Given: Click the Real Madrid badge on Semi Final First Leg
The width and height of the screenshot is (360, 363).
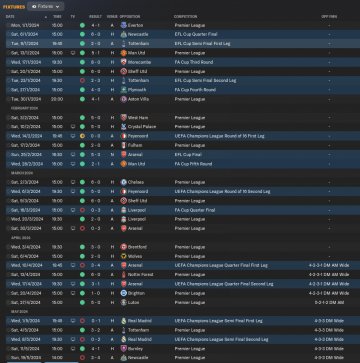Looking at the screenshot, I should pyautogui.click(x=123, y=321).
